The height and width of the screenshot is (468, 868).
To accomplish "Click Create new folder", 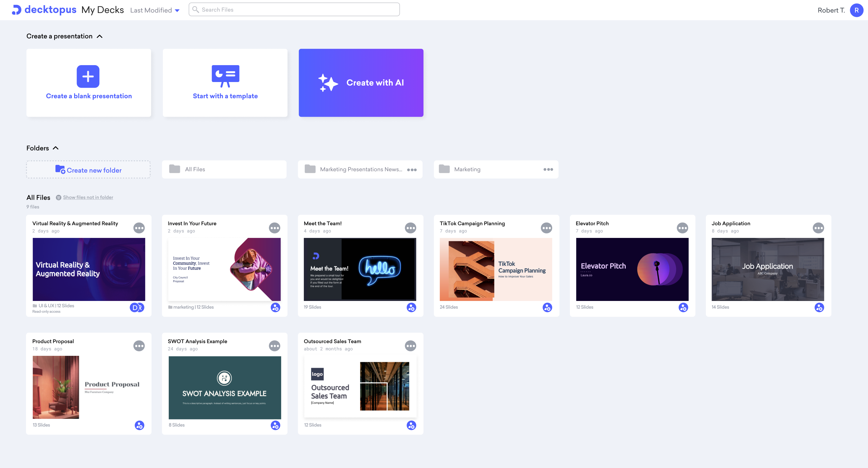I will [x=88, y=169].
